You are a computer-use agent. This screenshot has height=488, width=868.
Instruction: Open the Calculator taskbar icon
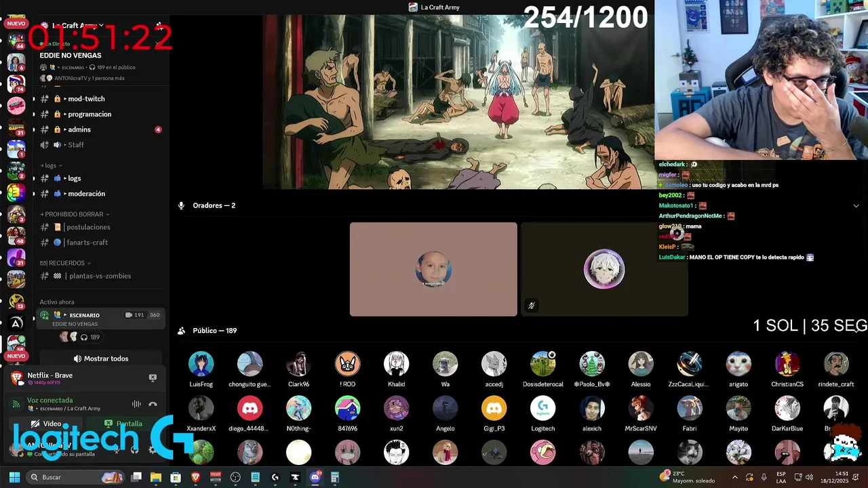(x=334, y=477)
